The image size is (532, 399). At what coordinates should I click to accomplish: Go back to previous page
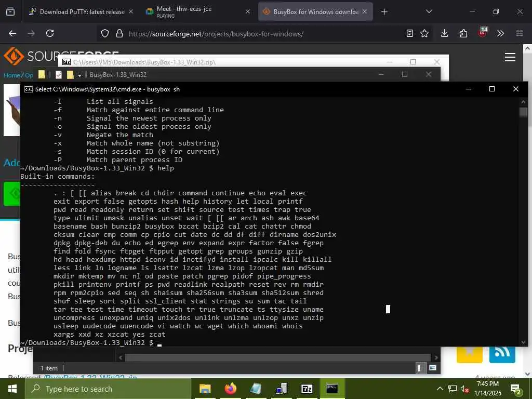[x=12, y=33]
